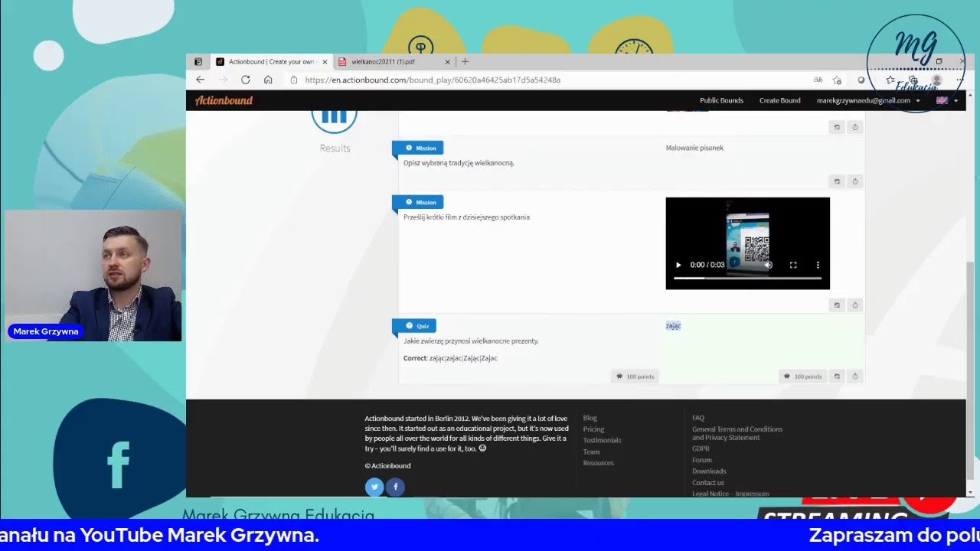Open Actionbound Twitter page icon
The width and height of the screenshot is (980, 551).
click(374, 487)
